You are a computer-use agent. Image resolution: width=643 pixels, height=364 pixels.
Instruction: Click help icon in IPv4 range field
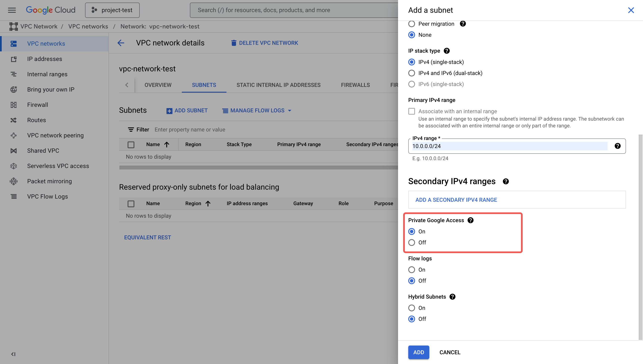coord(617,146)
